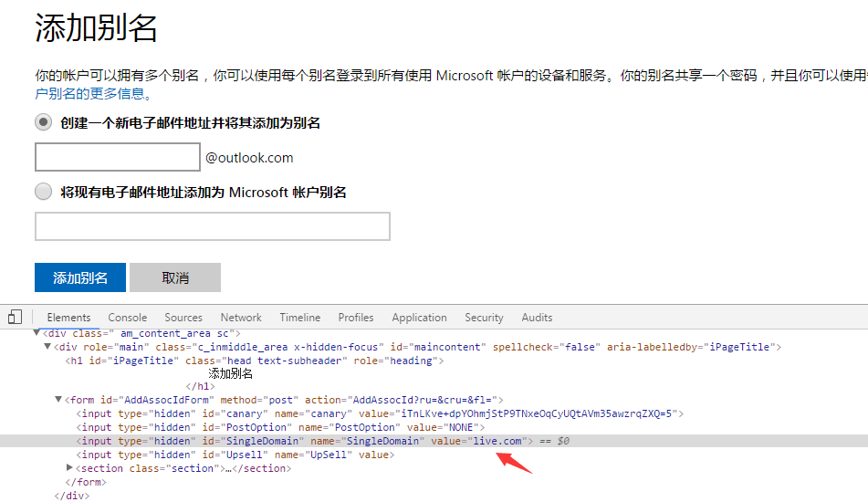
Task: Select the hidden input UpSell row
Action: (x=235, y=455)
